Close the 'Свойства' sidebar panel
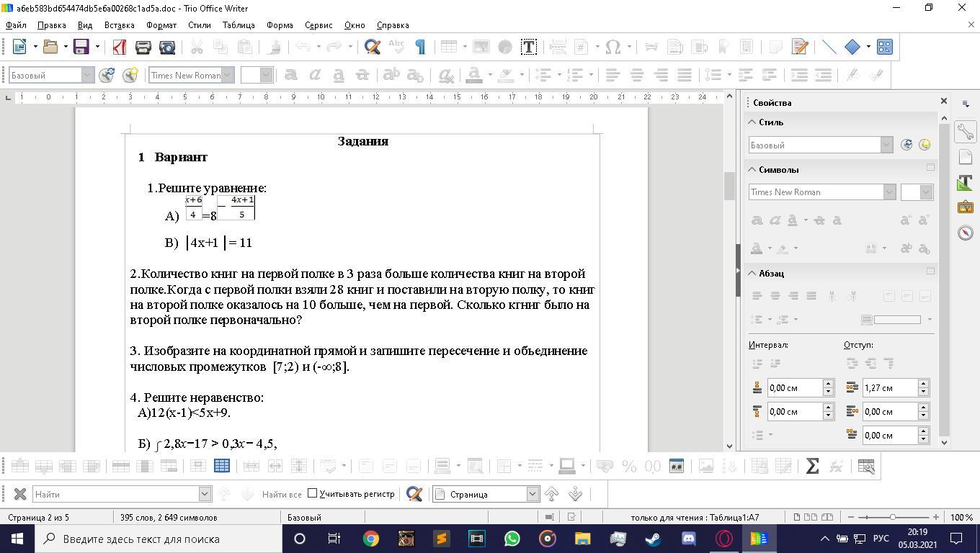The height and width of the screenshot is (553, 980). pos(943,102)
